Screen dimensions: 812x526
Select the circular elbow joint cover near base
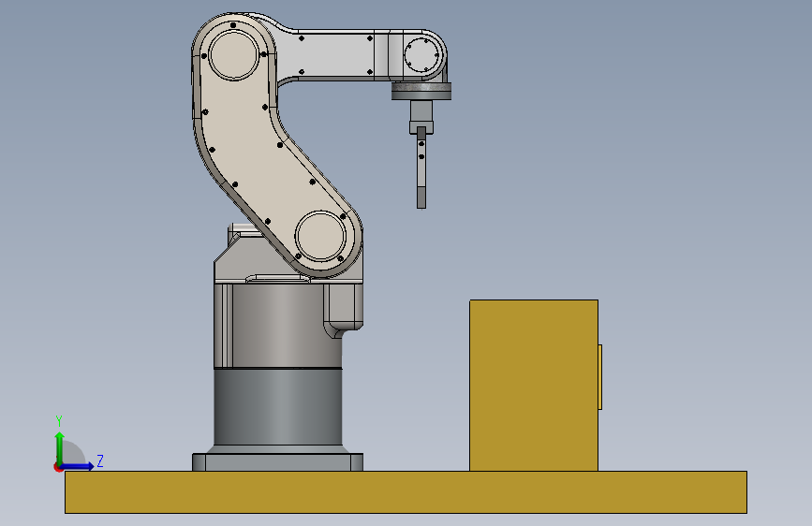click(320, 236)
